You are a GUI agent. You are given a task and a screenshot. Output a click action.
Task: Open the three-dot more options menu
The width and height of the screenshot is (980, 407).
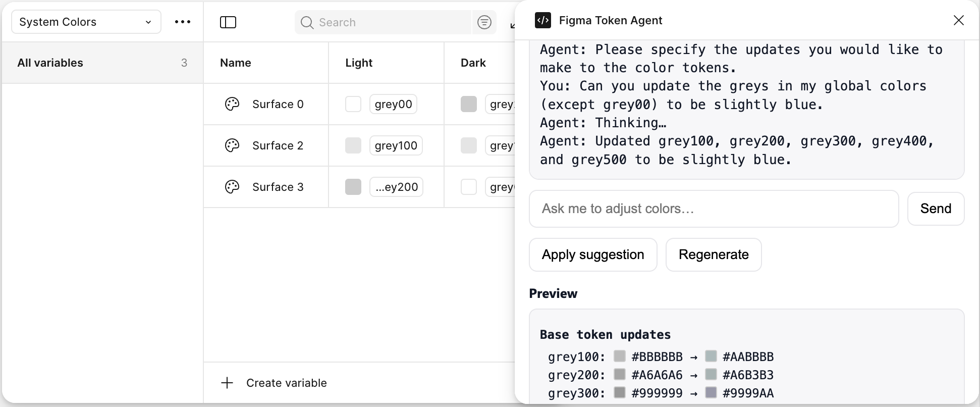[x=183, y=22]
